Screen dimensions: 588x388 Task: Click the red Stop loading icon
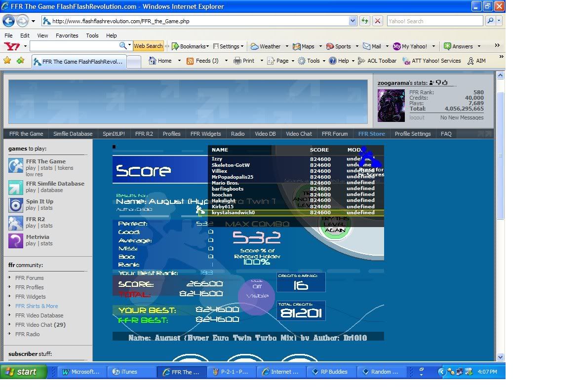[378, 21]
